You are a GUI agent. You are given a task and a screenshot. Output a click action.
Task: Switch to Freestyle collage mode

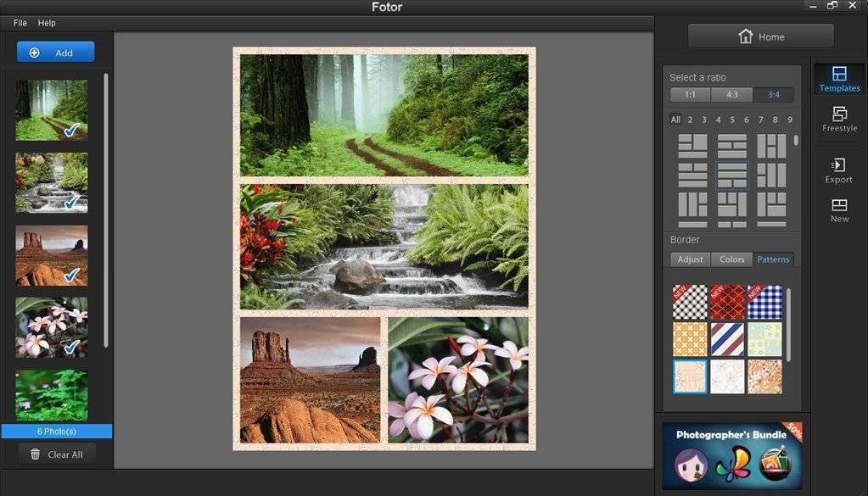(839, 120)
